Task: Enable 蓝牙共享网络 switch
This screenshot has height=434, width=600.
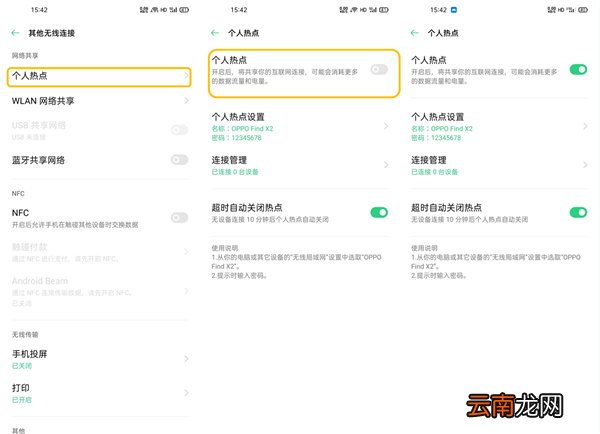Action: 179,160
